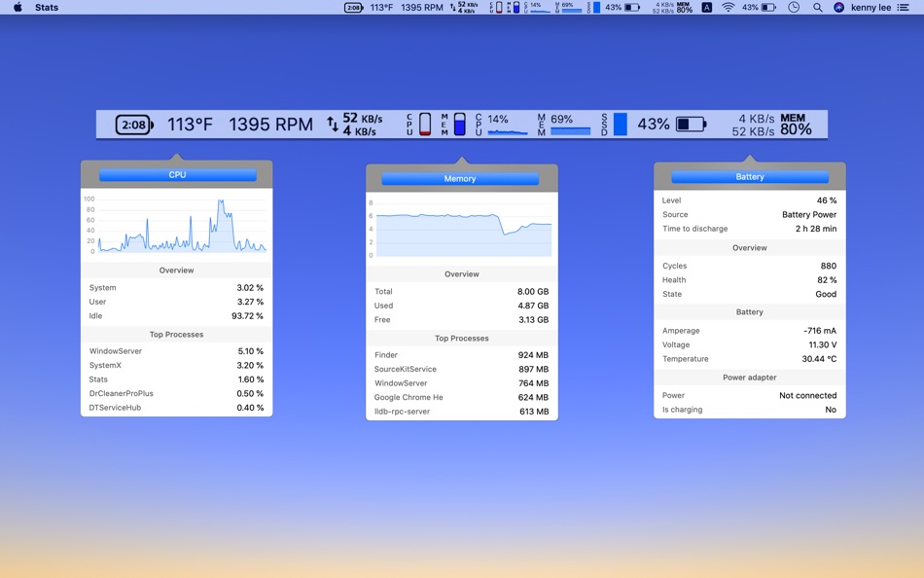This screenshot has width=924, height=578.
Task: Click the 43% battery widget in enlarged bar
Action: click(671, 125)
